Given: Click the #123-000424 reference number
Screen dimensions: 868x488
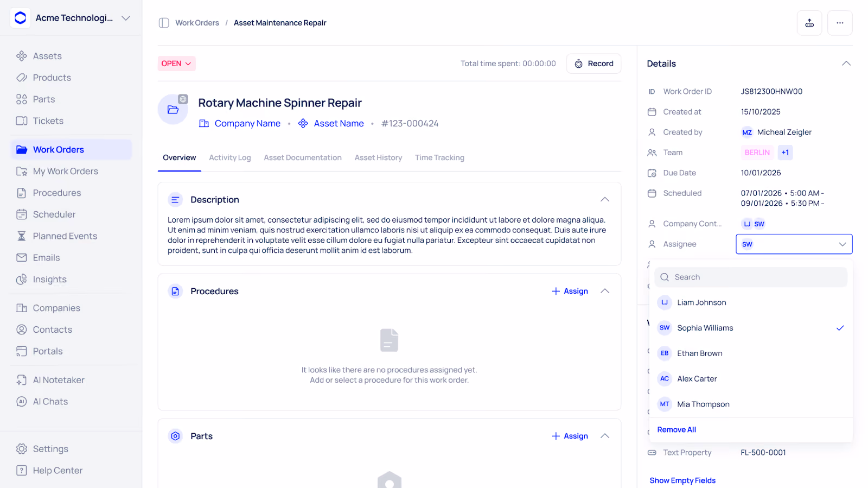Looking at the screenshot, I should (x=410, y=123).
